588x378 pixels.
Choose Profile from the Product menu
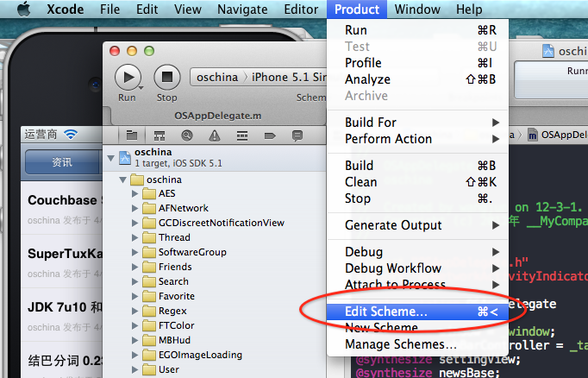417,63
